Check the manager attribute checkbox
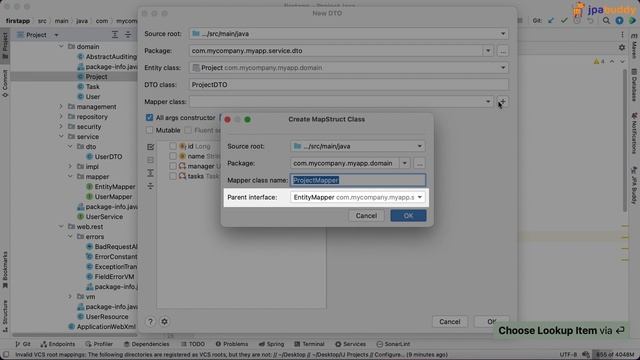 pos(173,166)
